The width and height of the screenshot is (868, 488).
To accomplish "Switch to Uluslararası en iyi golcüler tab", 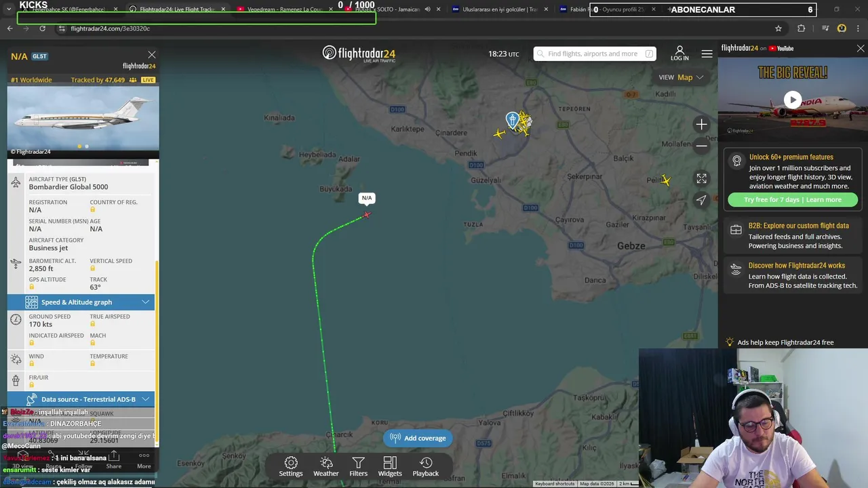I will click(500, 9).
